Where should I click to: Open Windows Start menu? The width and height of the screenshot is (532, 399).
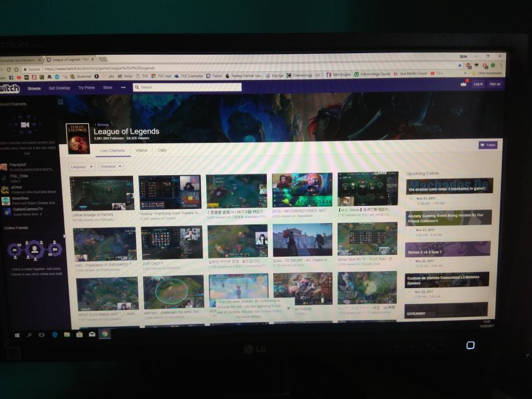[17, 335]
